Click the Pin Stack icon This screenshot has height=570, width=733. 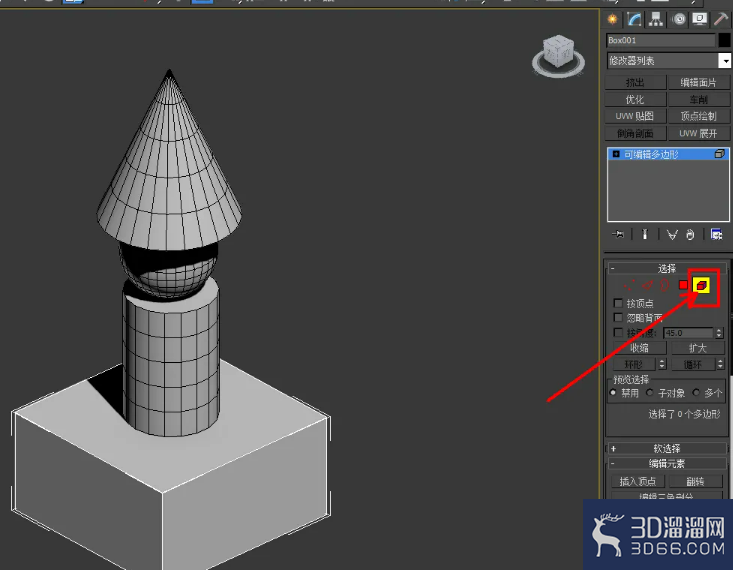[618, 234]
